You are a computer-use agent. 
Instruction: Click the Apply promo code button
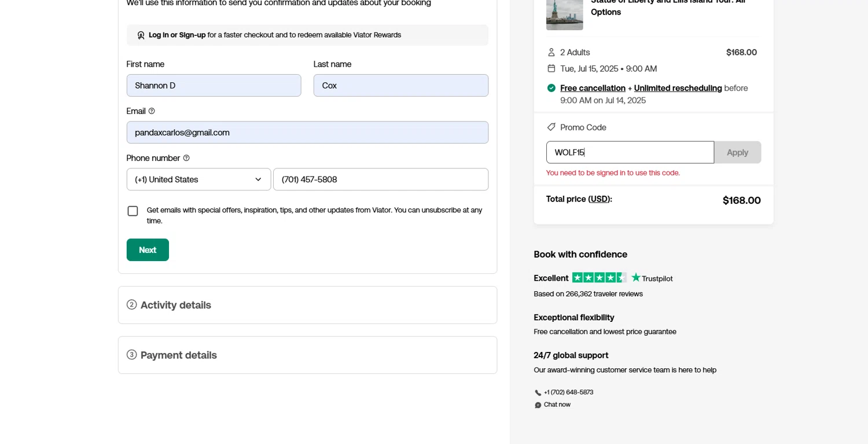coord(737,152)
